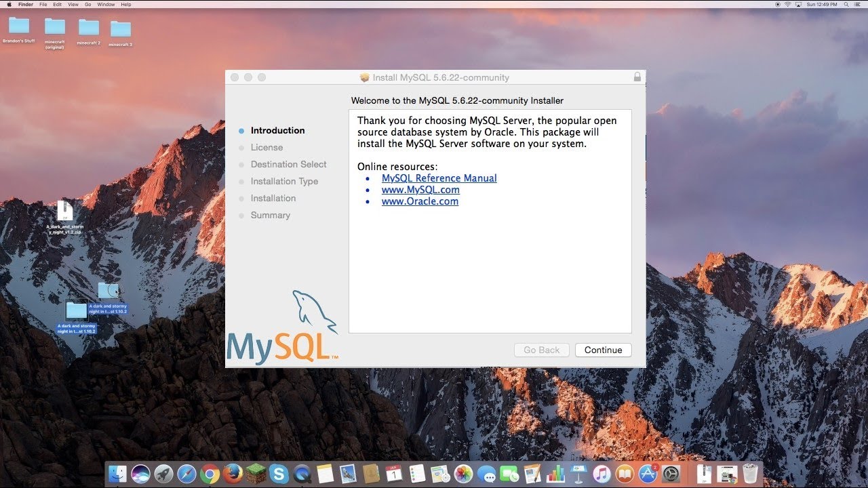Select the Installation step in sidebar
The image size is (868, 488).
point(273,198)
